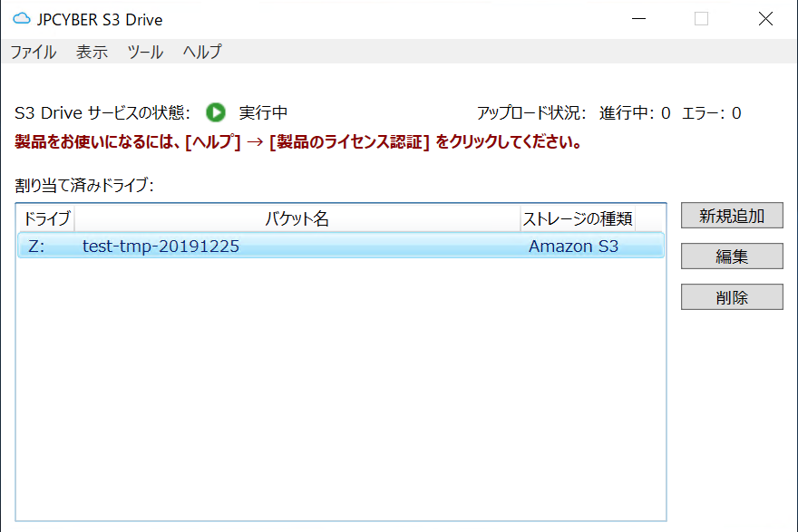Click the 編集 button
The image size is (798, 532).
click(731, 256)
